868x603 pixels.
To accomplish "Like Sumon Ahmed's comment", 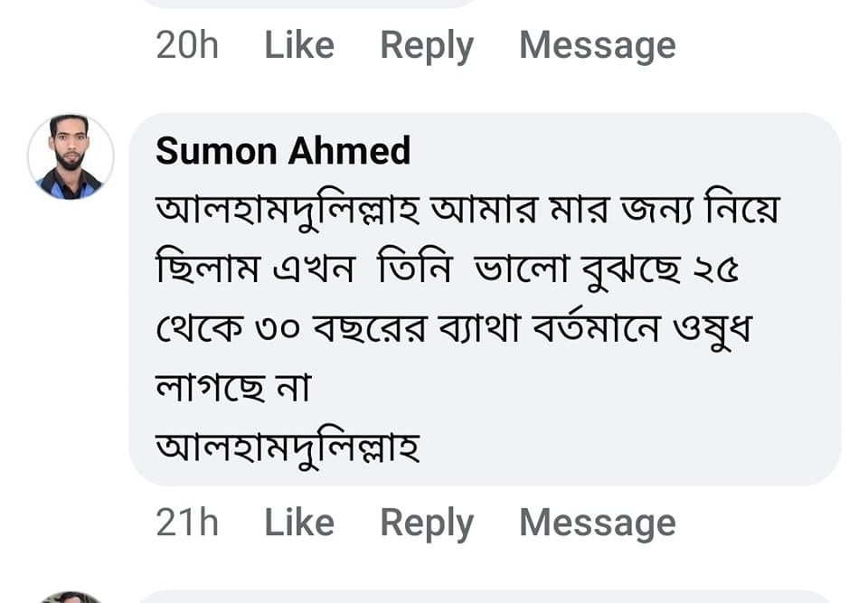I will 298,523.
